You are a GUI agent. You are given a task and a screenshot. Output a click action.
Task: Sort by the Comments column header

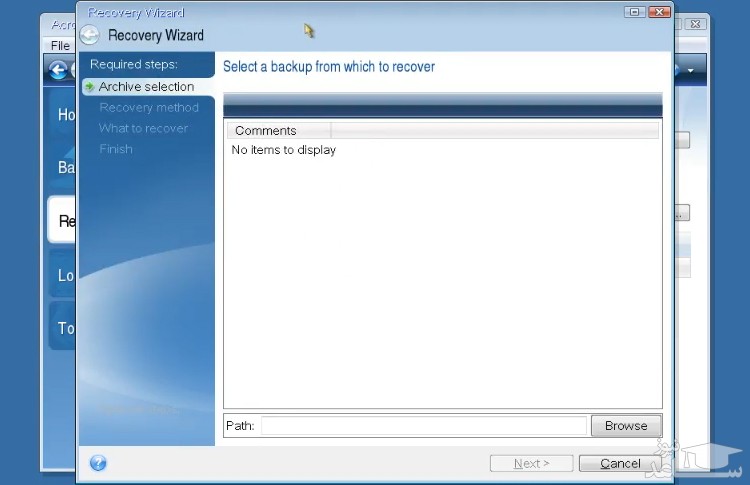(x=266, y=131)
